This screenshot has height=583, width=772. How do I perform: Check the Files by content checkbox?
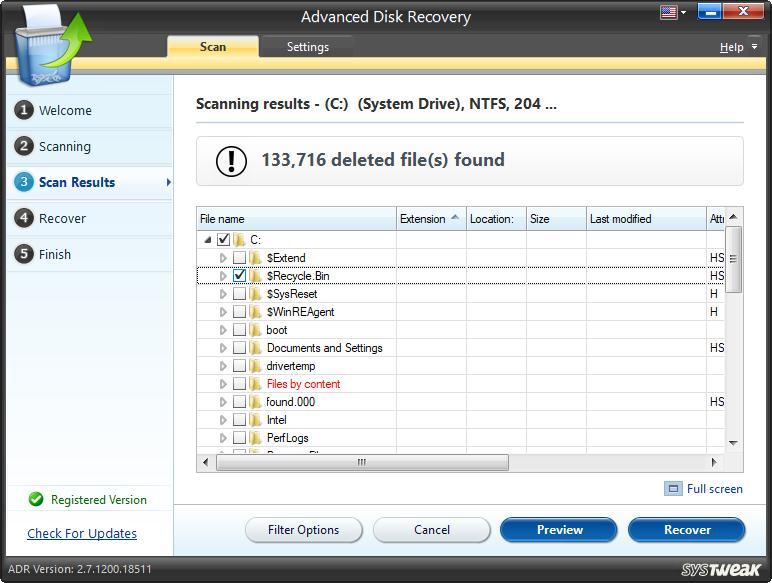pos(239,384)
